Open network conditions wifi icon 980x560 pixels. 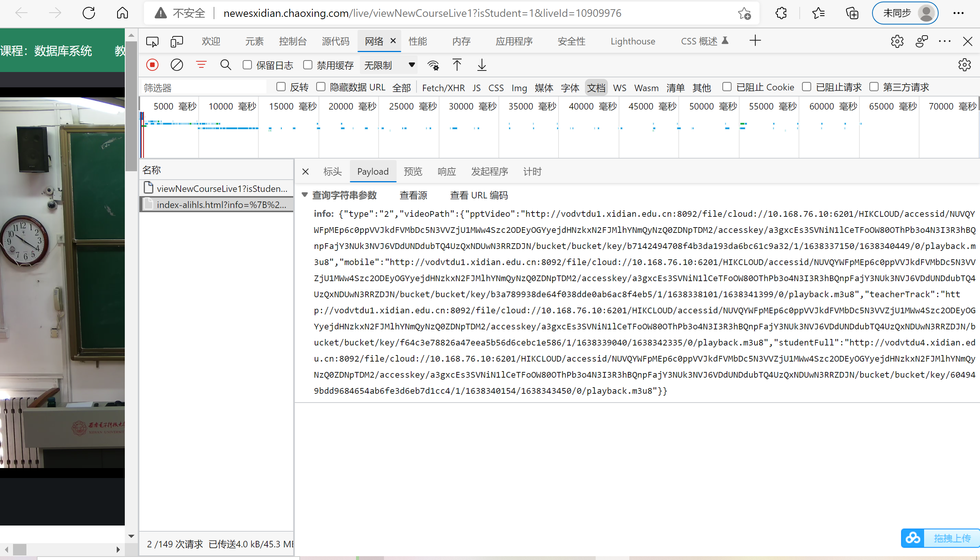coord(433,65)
